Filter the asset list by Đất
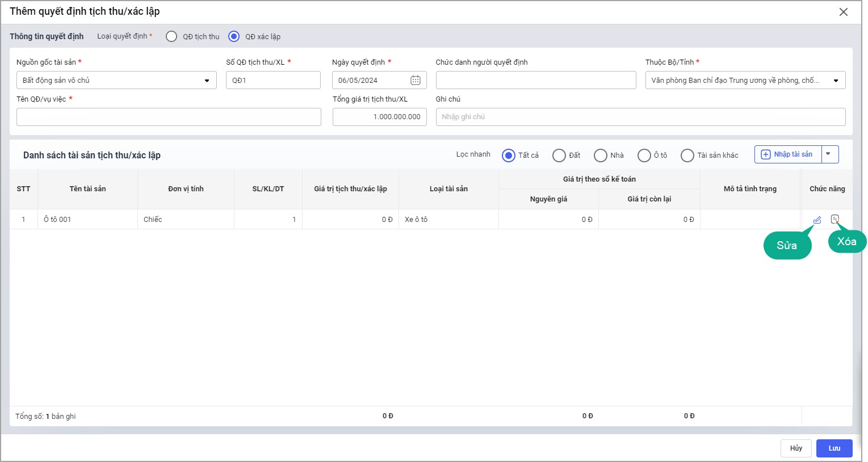 (x=559, y=156)
